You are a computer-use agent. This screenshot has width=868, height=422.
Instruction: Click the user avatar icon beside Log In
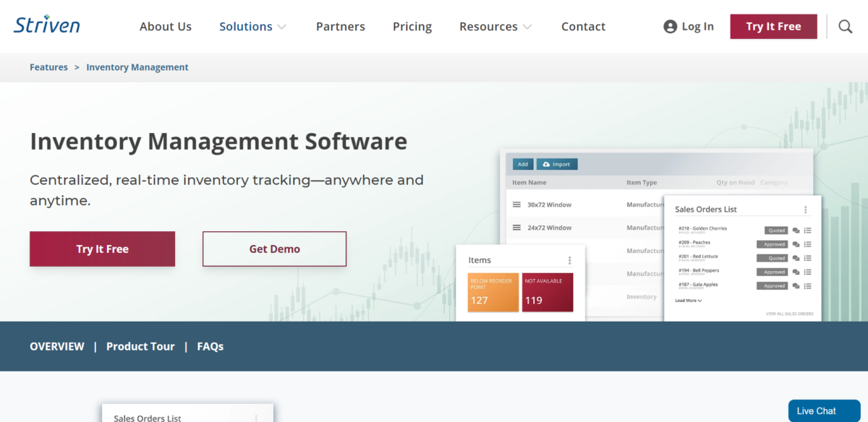(671, 27)
